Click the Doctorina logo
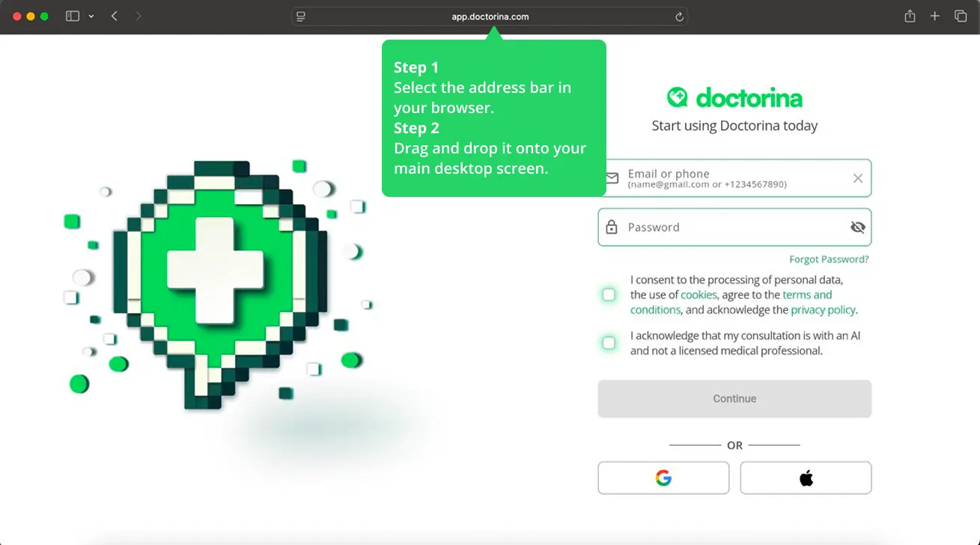The width and height of the screenshot is (980, 545). [734, 97]
